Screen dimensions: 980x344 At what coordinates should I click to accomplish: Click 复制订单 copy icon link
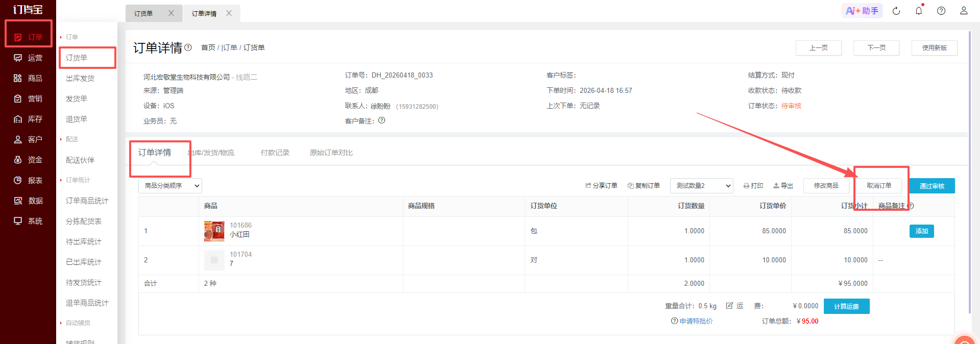644,186
